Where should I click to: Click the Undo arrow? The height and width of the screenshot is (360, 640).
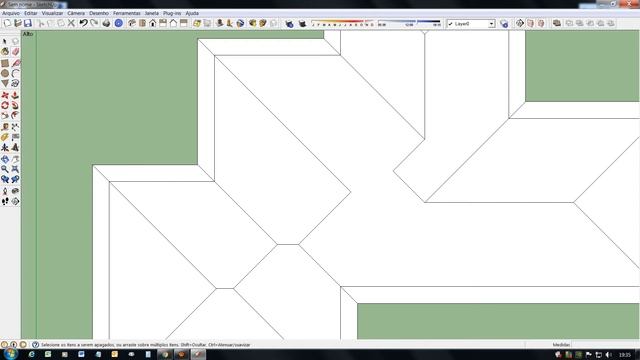click(83, 23)
